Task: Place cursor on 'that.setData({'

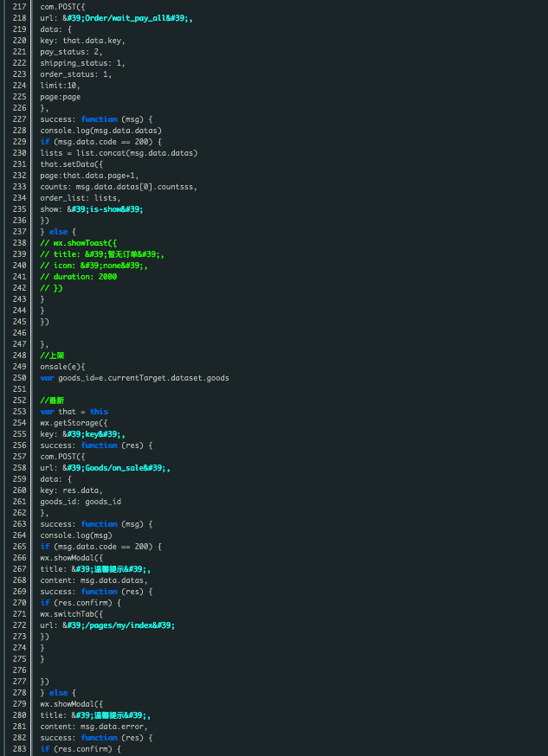Action: pyautogui.click(x=71, y=164)
